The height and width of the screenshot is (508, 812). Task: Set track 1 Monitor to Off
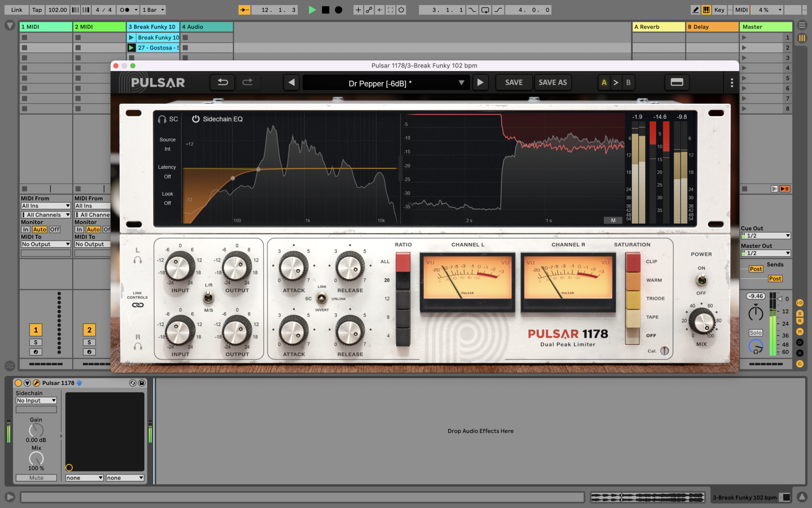click(x=55, y=229)
